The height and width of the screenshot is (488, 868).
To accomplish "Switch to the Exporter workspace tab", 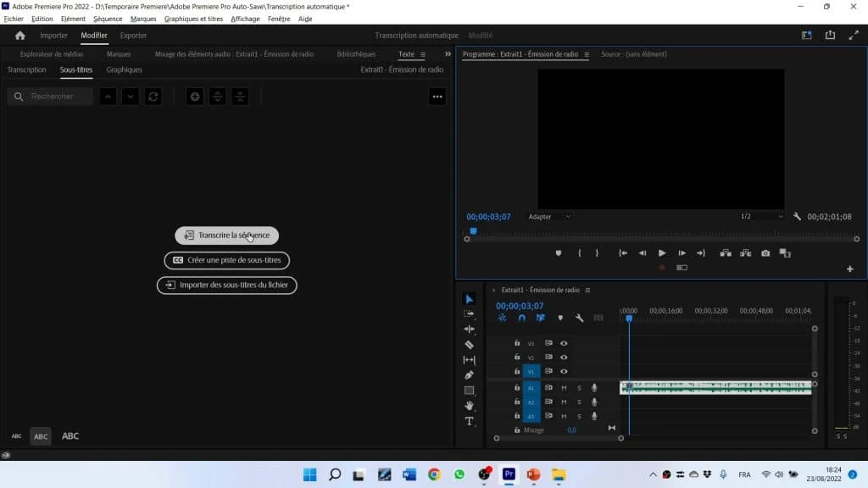I will [133, 36].
